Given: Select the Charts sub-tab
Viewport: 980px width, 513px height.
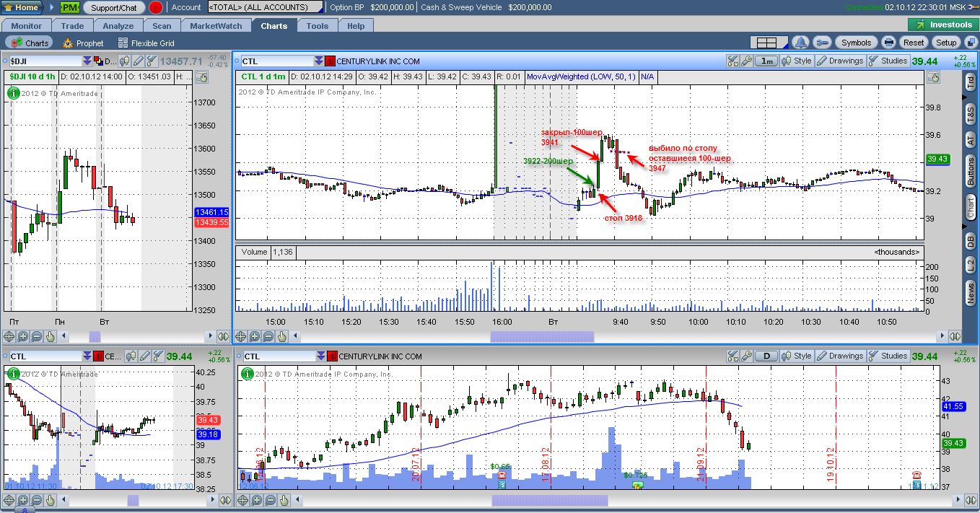Looking at the screenshot, I should [30, 43].
